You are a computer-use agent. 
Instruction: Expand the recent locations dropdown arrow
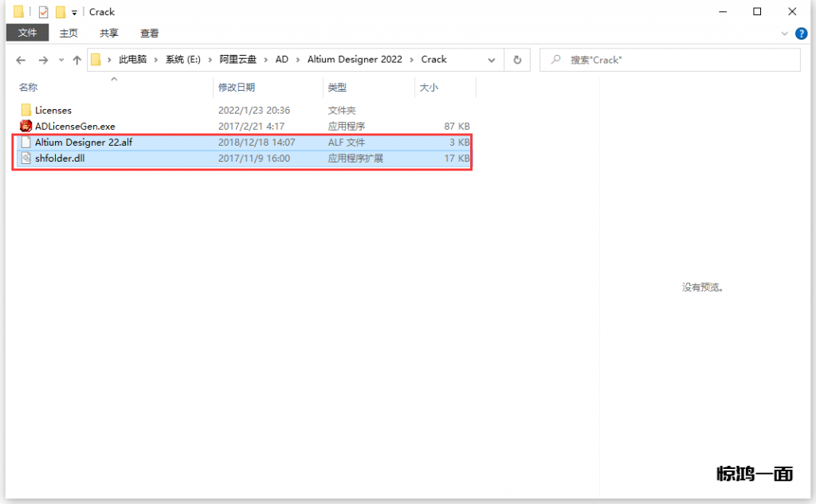click(x=61, y=61)
